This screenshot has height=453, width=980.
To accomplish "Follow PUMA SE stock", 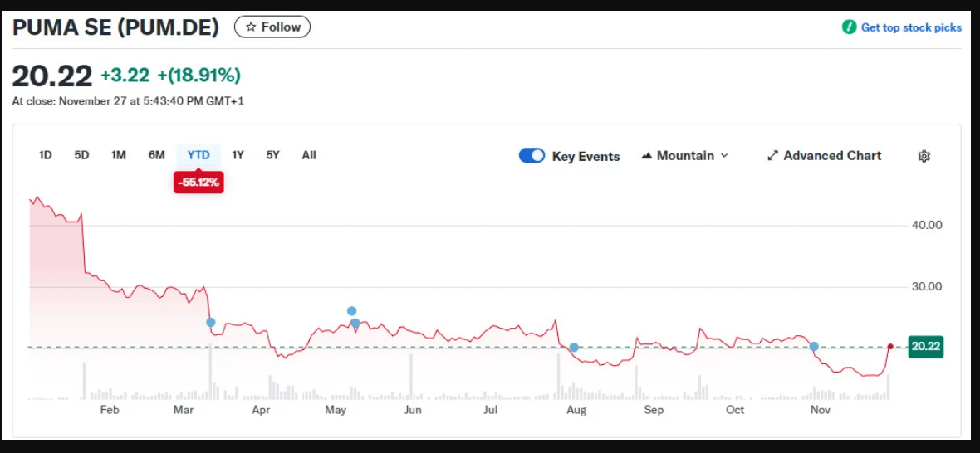I will point(272,27).
